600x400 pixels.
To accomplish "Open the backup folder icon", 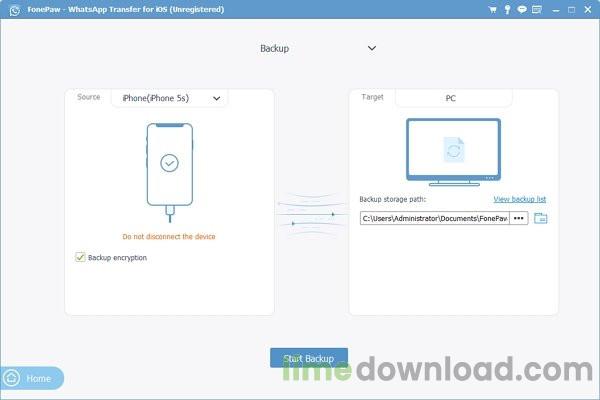I will [541, 218].
